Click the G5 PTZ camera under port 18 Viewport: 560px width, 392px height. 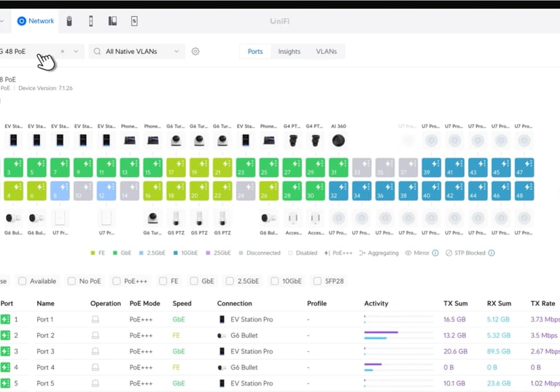pos(176,218)
